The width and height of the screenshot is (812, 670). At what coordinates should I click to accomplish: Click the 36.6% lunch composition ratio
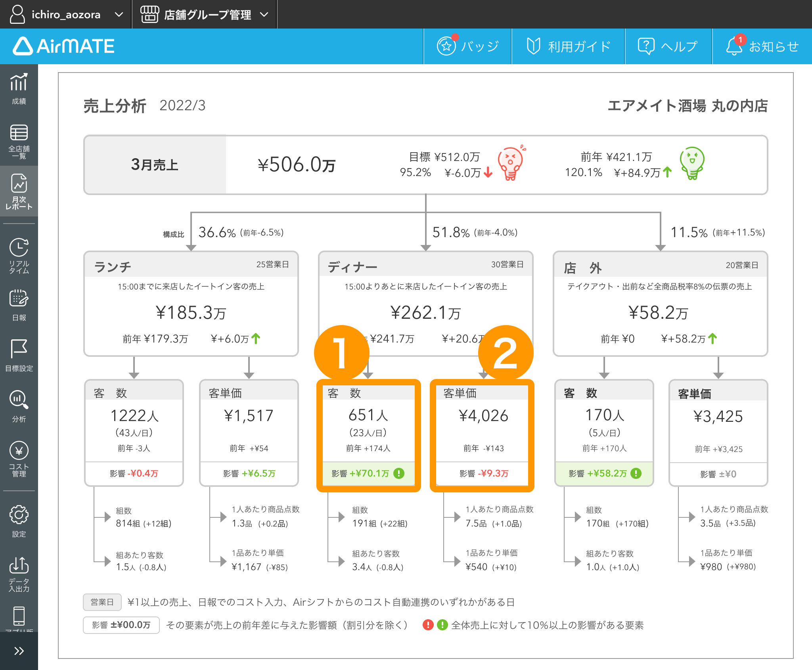(217, 232)
